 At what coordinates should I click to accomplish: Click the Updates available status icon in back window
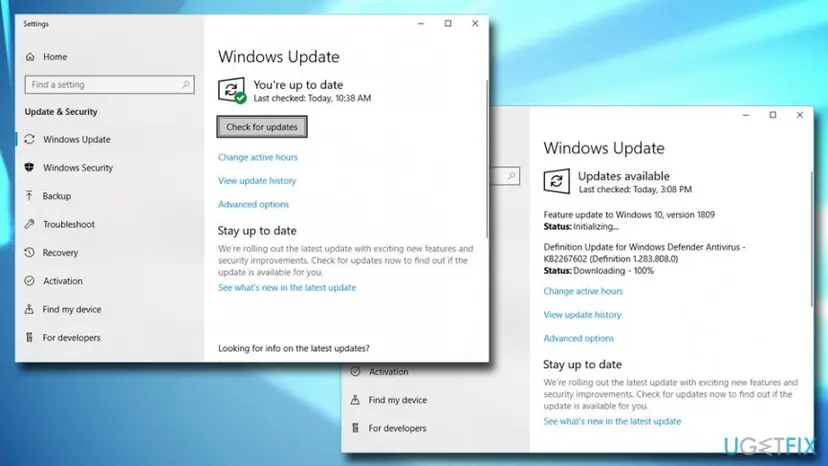557,181
